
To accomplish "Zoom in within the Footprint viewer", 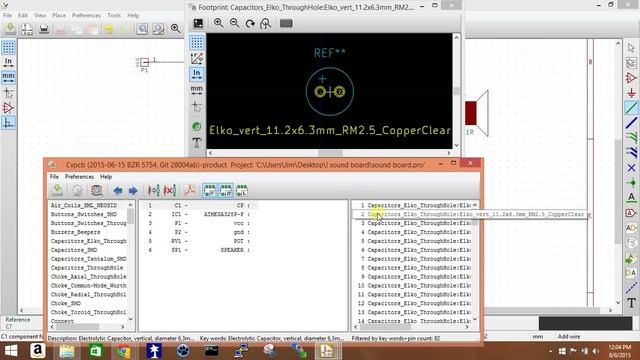I will click(x=218, y=23).
